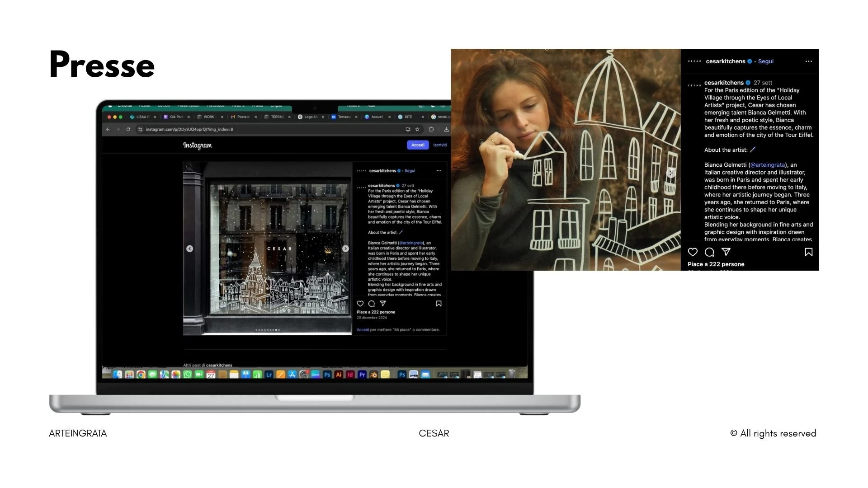Advance enlarged photo with right arrow
868x488 pixels.
coord(671,173)
